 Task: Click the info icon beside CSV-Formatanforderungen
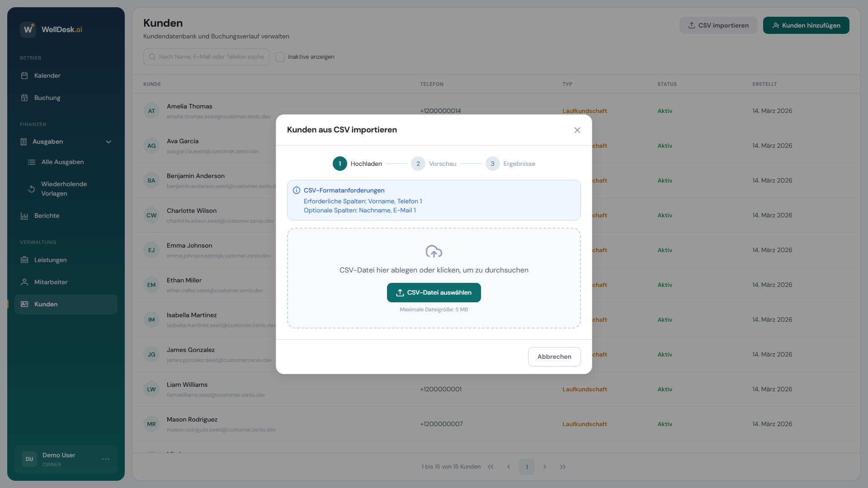(296, 190)
